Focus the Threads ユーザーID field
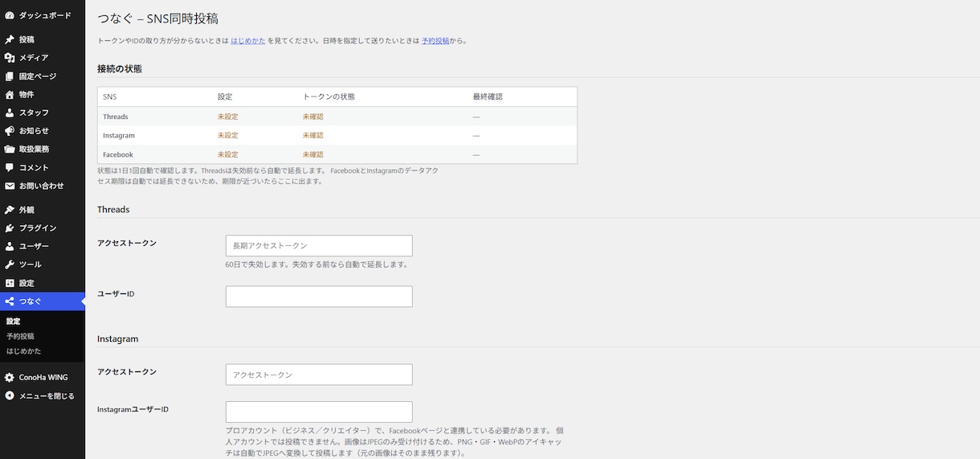980x459 pixels. pyautogui.click(x=319, y=297)
